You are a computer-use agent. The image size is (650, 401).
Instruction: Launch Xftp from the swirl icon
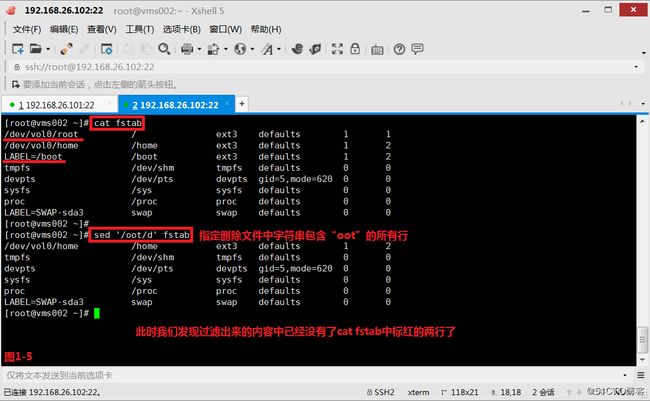(x=297, y=49)
